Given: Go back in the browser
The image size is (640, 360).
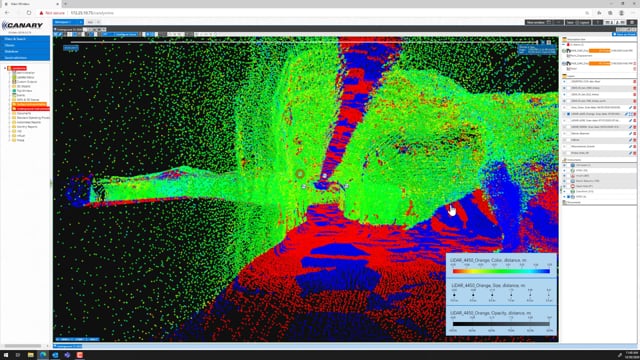Looking at the screenshot, I should (x=7, y=13).
